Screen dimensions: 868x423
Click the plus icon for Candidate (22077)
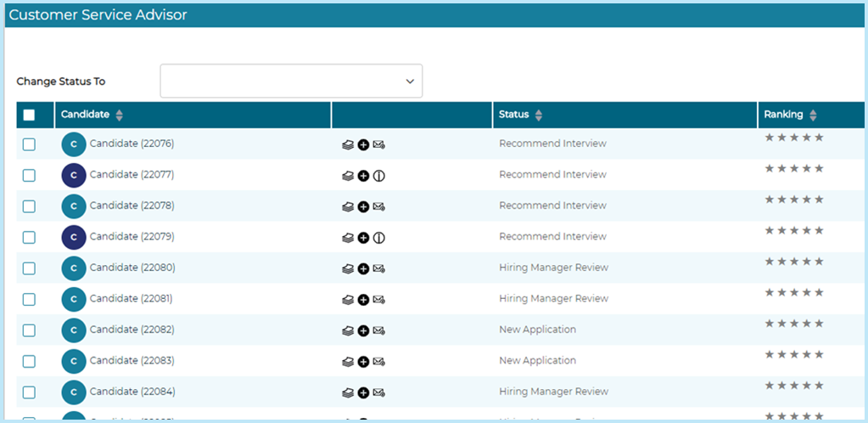(363, 177)
